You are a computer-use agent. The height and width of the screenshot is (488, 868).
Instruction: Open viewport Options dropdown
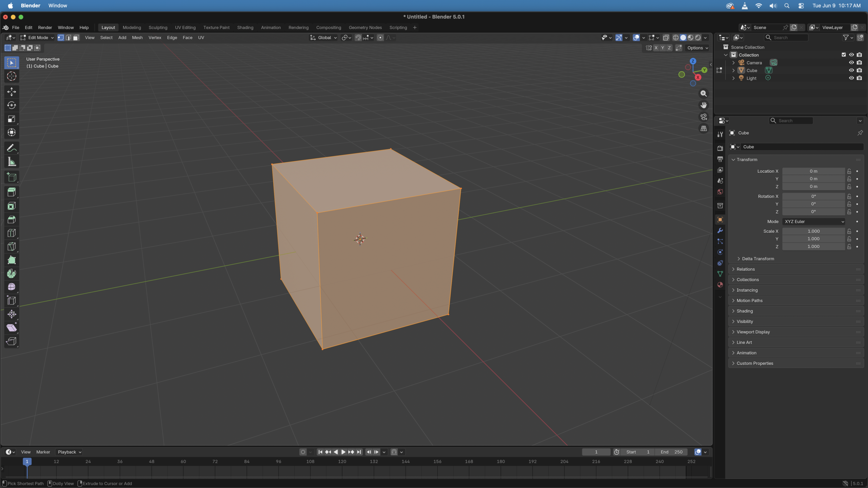click(x=697, y=48)
